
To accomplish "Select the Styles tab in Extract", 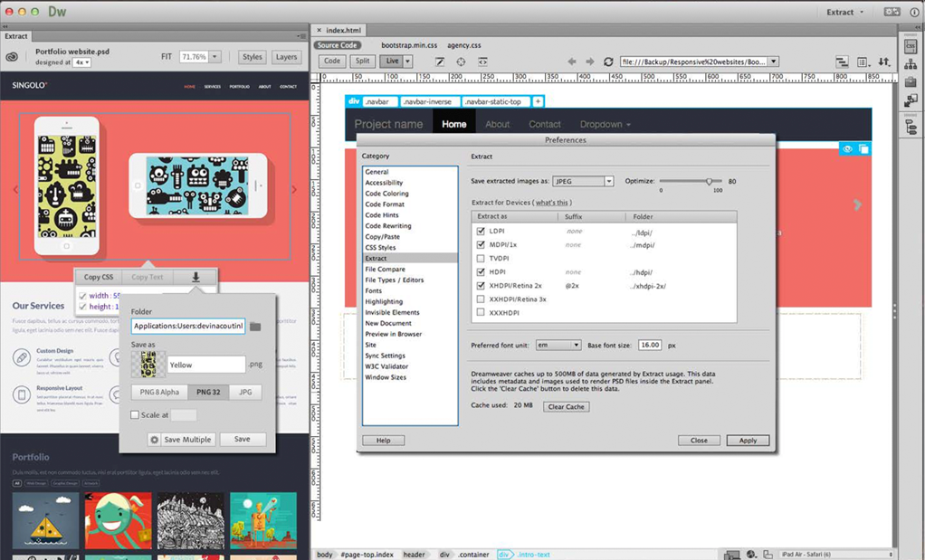I will 252,57.
